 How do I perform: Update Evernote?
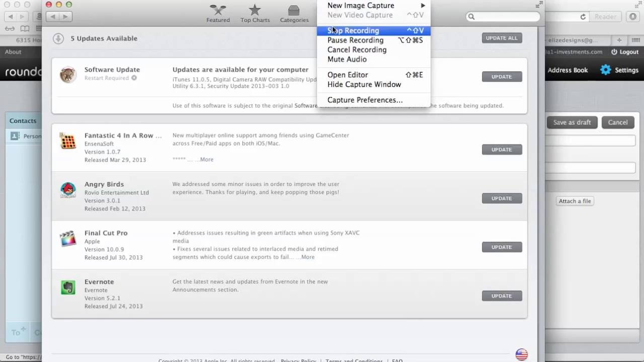[x=502, y=296]
